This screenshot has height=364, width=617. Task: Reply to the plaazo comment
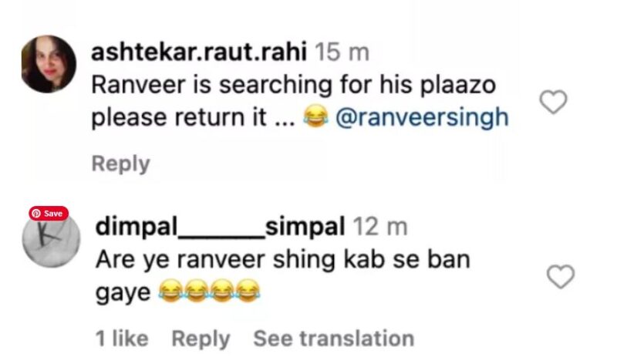tap(121, 163)
